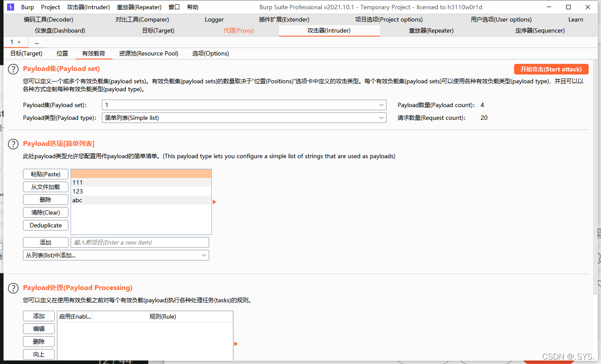Switch to 编码工具(Decoder) tab
Screen dimensions: 601x364
49,19
